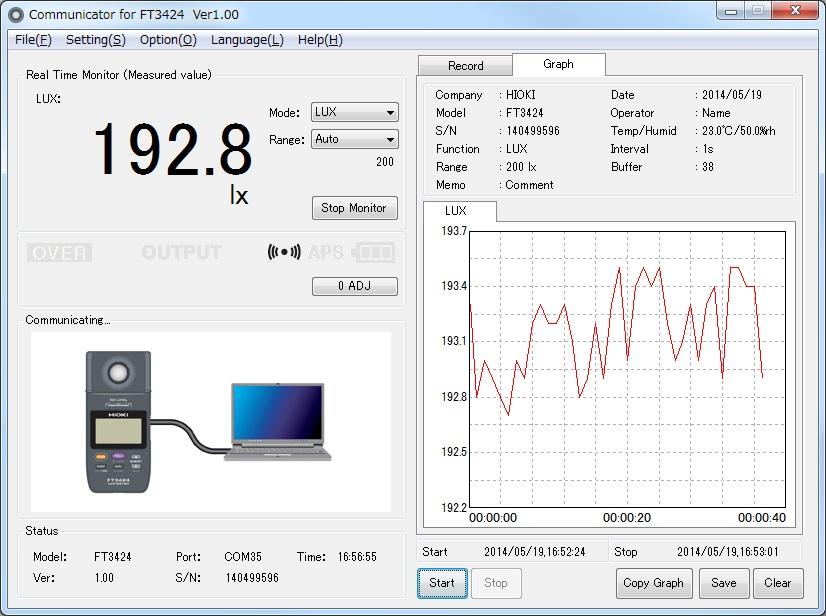Screen dimensions: 826x616
Task: Close the Communicator window
Action: click(x=795, y=11)
